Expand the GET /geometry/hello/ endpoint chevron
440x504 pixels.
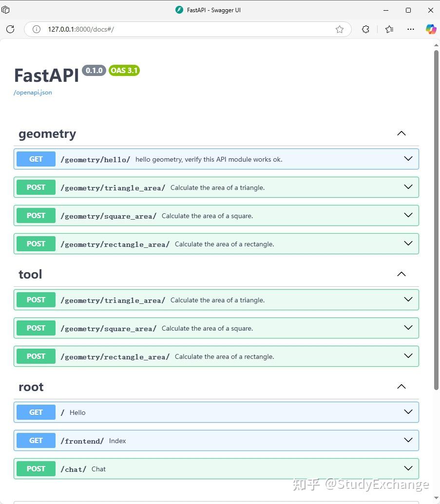click(x=408, y=159)
